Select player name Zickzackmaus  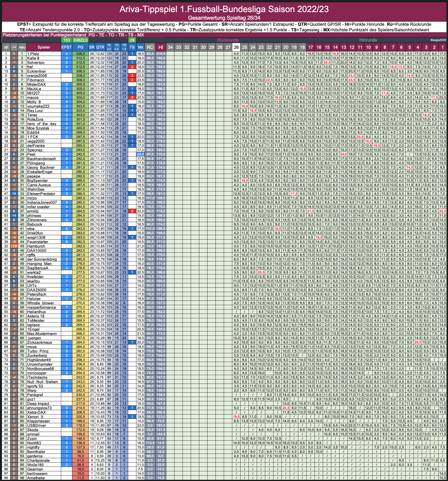(39, 342)
